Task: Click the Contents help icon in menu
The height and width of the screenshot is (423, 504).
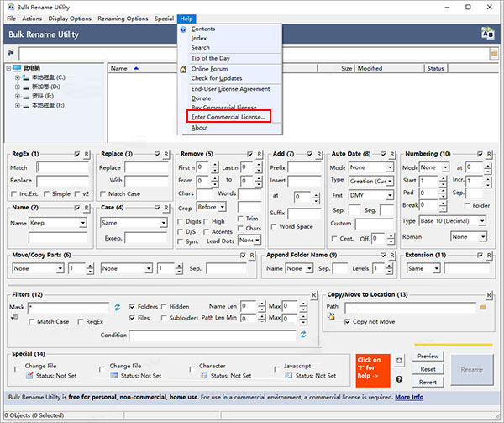Action: tap(183, 29)
